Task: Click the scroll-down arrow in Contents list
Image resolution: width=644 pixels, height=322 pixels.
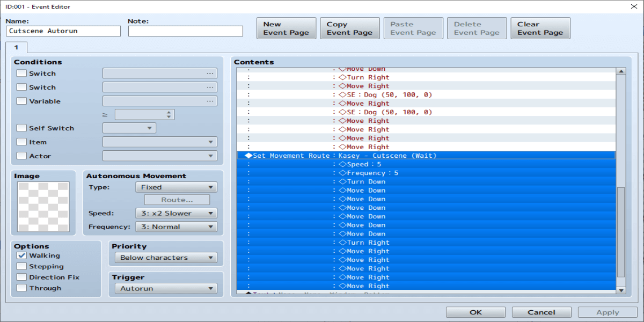Action: click(x=621, y=290)
